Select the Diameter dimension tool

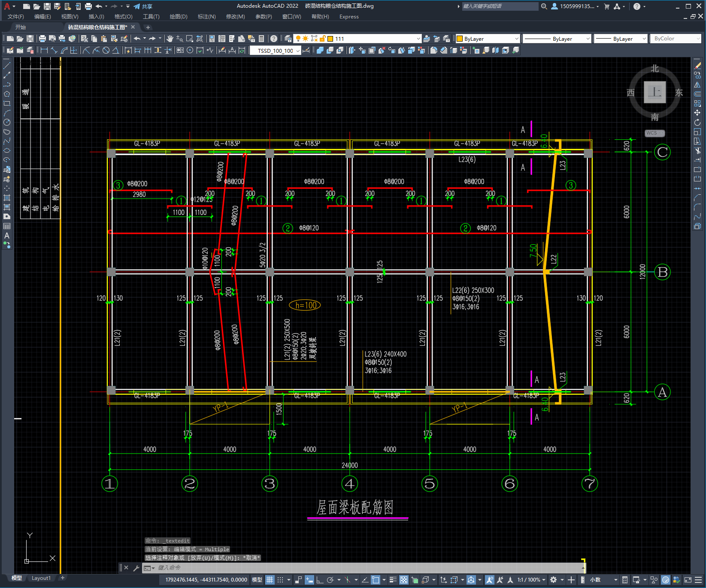106,50
